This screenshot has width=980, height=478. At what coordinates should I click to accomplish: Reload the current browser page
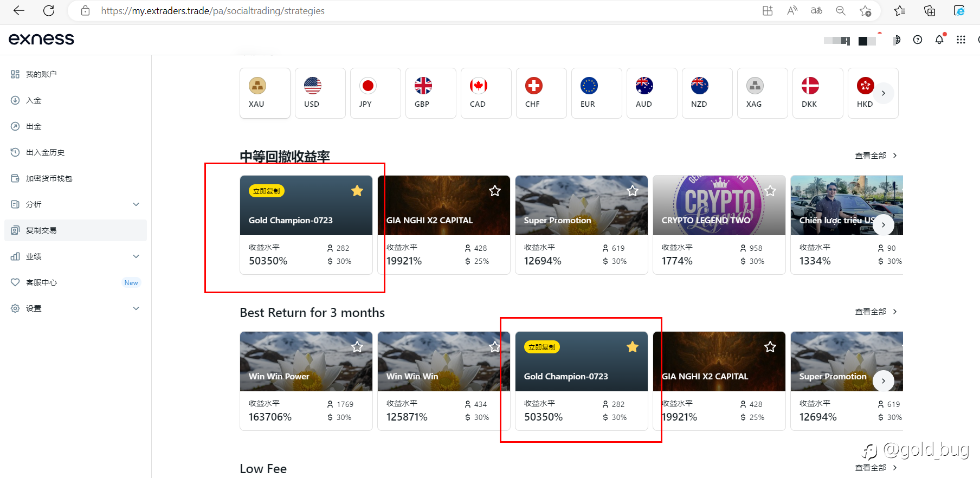(x=49, y=10)
